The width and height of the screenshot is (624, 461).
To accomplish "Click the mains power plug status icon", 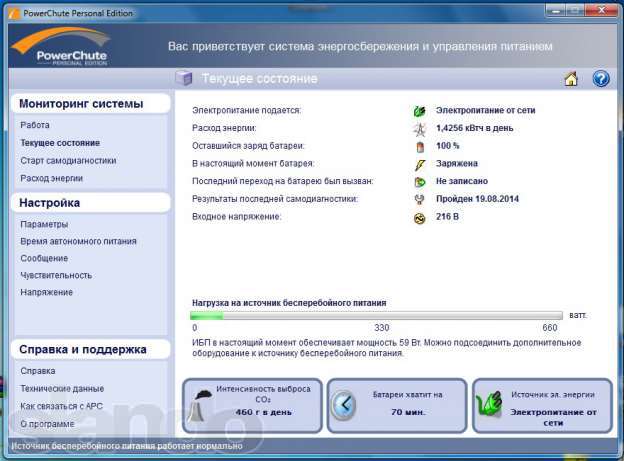I will (420, 110).
